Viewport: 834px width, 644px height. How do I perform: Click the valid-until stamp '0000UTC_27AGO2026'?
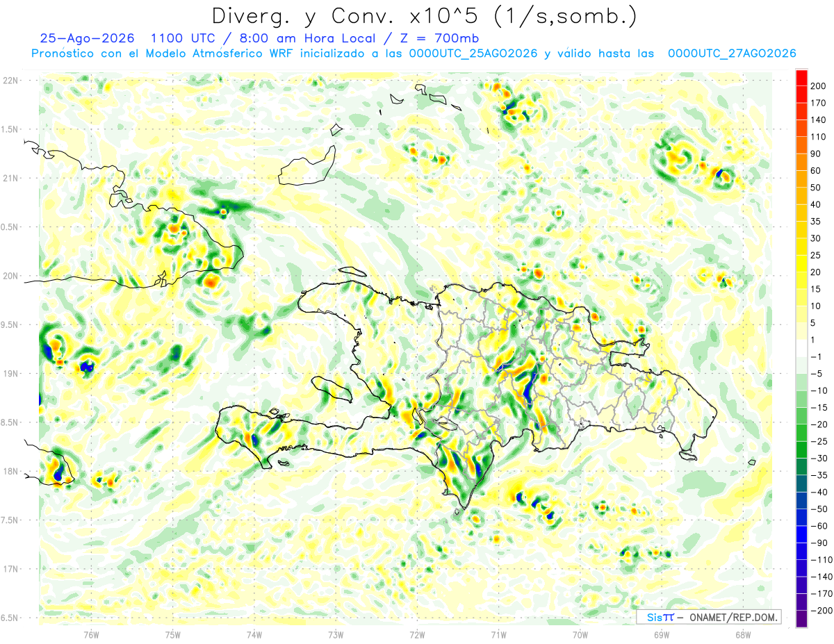(732, 53)
